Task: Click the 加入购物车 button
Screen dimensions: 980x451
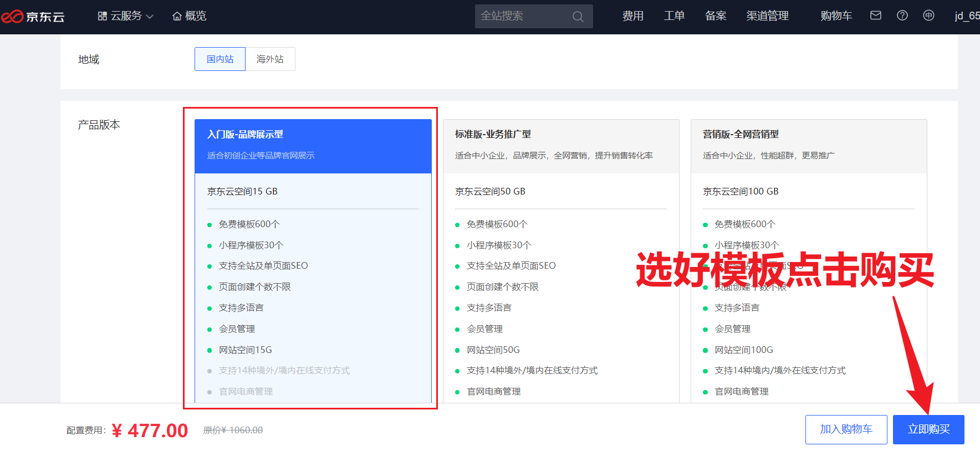Action: click(846, 429)
